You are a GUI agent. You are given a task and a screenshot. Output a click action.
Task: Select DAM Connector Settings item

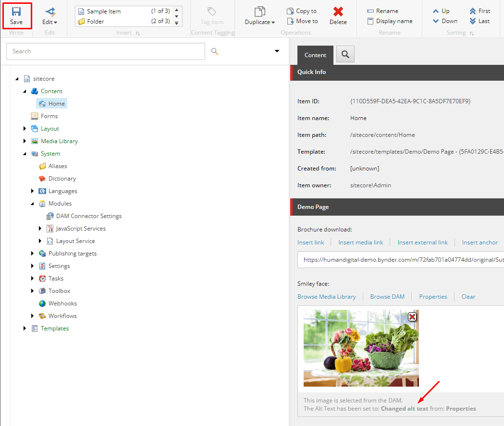pyautogui.click(x=88, y=216)
